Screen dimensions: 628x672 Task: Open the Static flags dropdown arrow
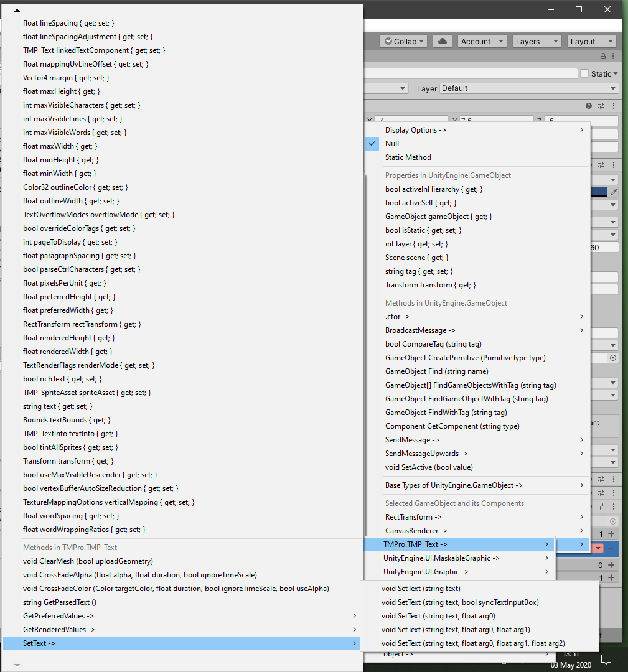(x=616, y=73)
